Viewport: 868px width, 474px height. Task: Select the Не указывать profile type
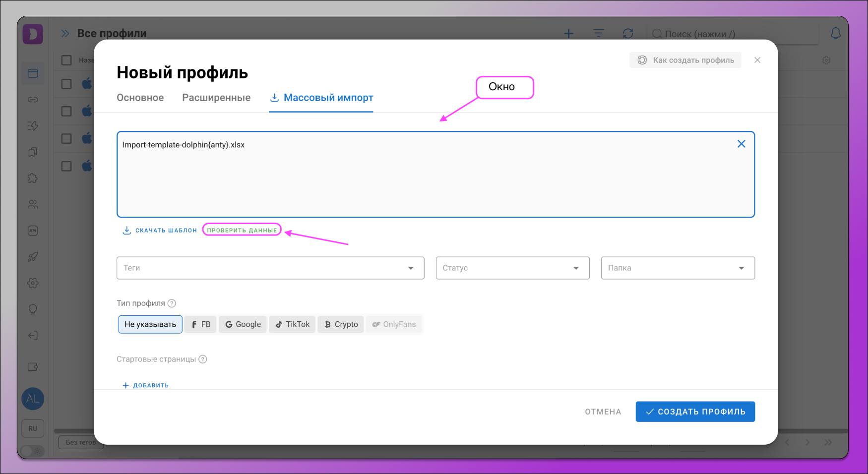(150, 324)
